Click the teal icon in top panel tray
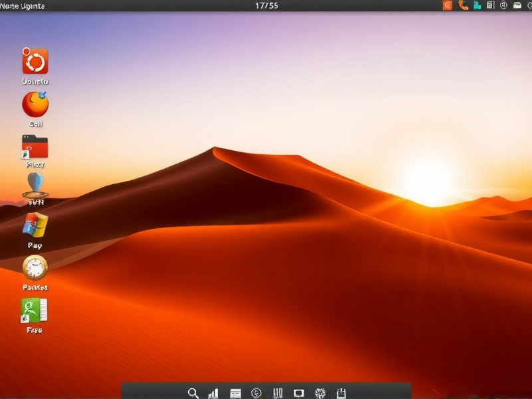532x399 pixels. [477, 5]
